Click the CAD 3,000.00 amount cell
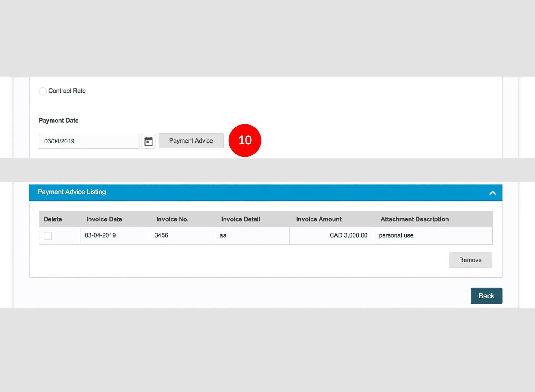 [x=348, y=235]
